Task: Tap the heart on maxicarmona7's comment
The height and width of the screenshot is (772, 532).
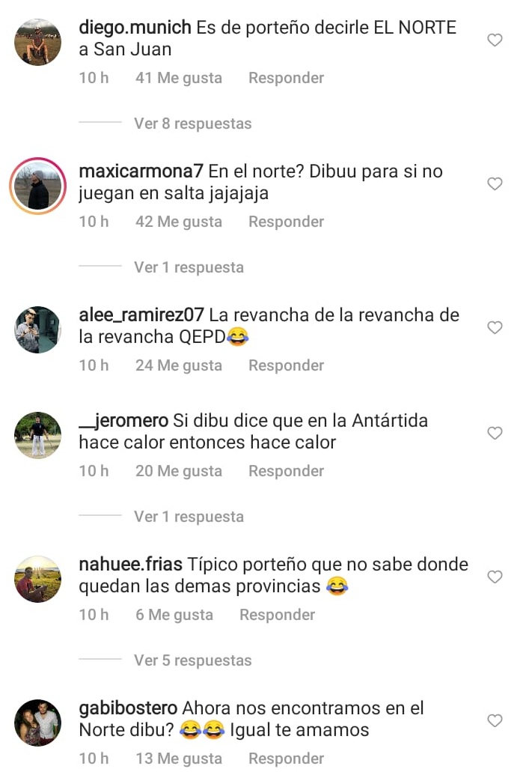Action: coord(495,183)
